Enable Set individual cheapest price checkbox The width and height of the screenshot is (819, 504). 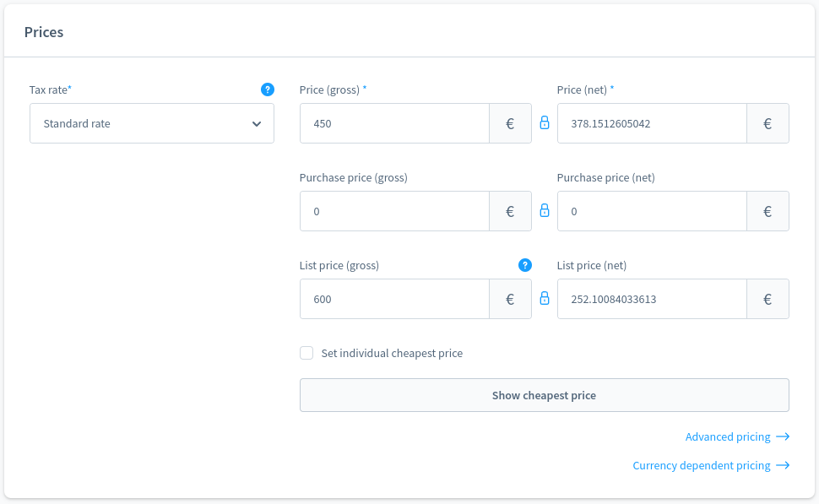coord(306,353)
